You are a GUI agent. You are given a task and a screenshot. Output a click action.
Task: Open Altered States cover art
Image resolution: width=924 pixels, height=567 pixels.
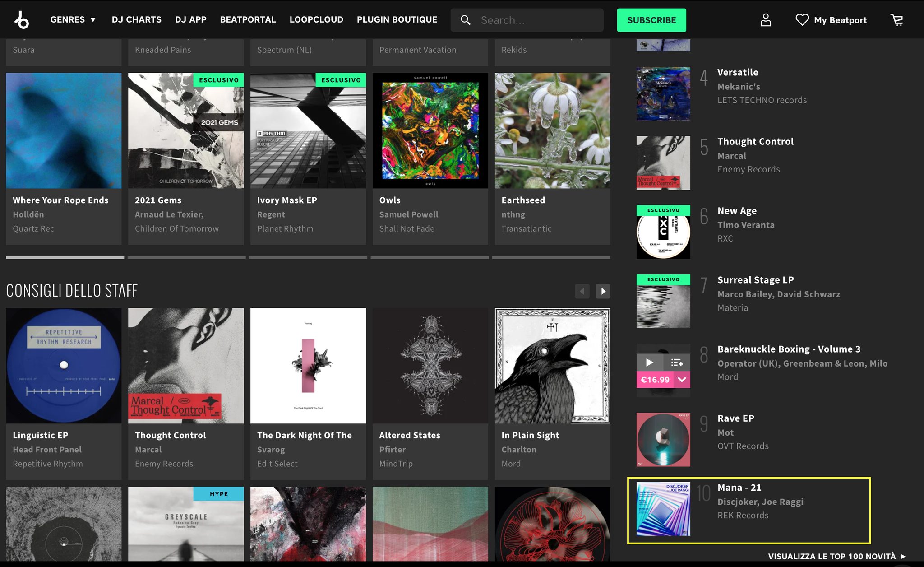[x=430, y=366]
